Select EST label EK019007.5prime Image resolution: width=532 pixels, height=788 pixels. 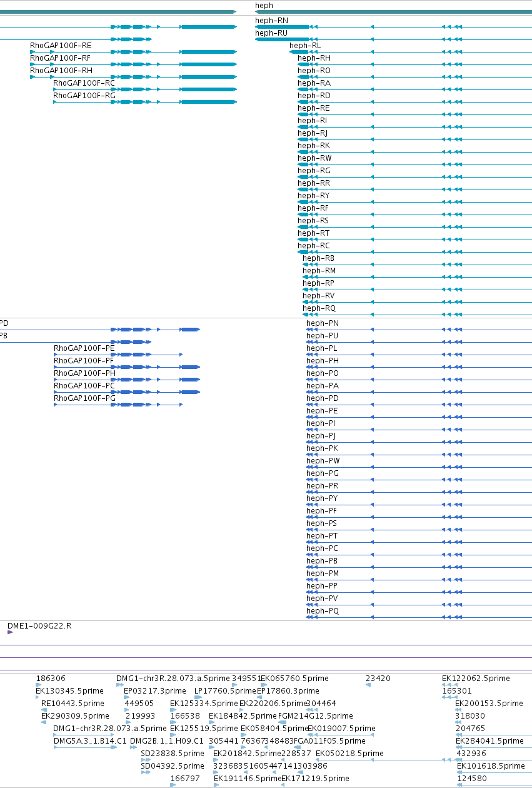(341, 729)
